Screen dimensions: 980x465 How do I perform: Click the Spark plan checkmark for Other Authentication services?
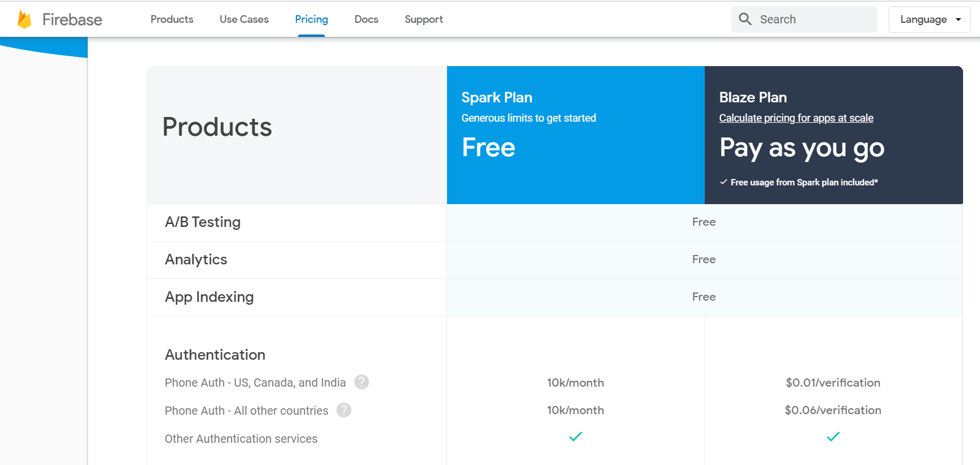tap(576, 436)
